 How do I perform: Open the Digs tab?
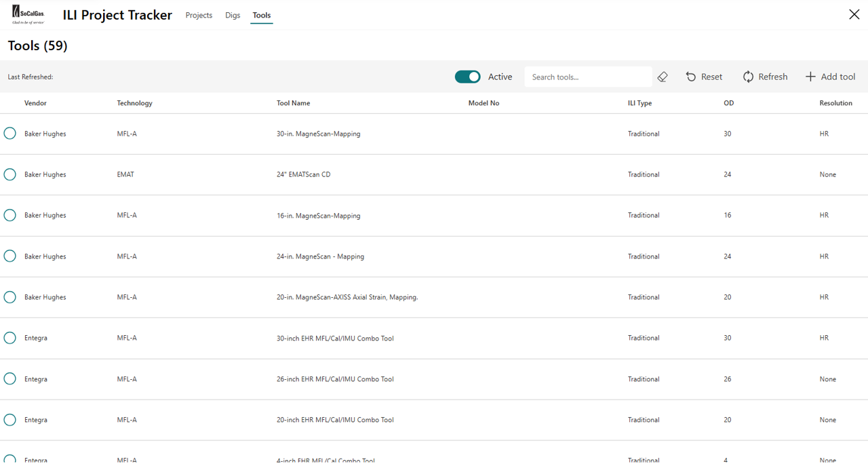[x=233, y=15]
